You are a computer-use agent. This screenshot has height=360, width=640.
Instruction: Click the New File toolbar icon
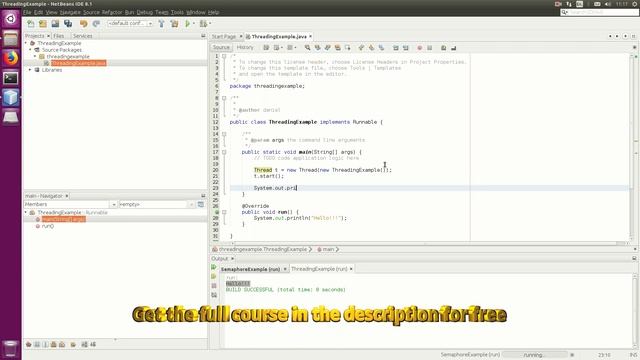pos(31,24)
